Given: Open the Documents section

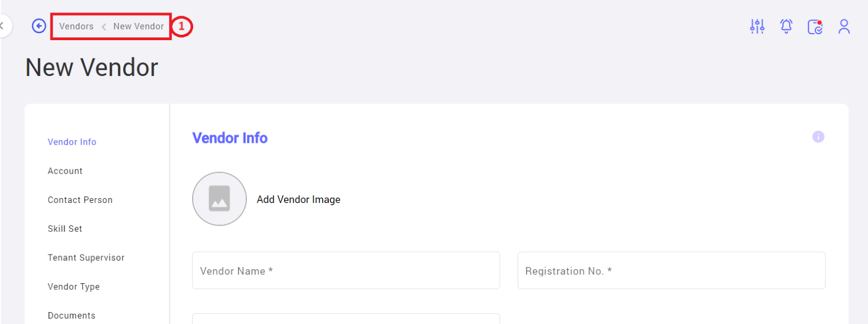Looking at the screenshot, I should pyautogui.click(x=72, y=315).
